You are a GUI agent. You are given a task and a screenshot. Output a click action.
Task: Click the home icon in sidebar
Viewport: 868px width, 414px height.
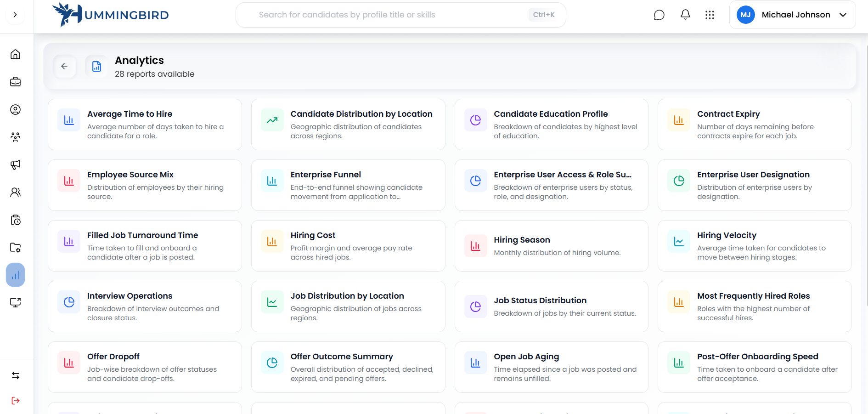(16, 55)
